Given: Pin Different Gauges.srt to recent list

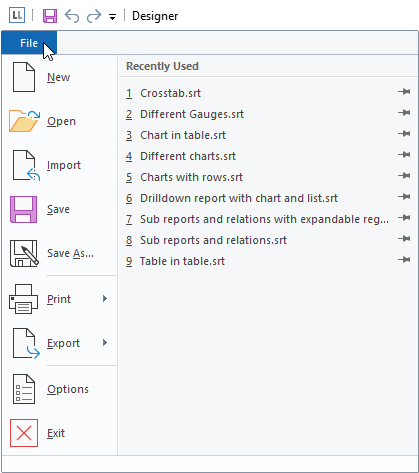Looking at the screenshot, I should tap(404, 113).
